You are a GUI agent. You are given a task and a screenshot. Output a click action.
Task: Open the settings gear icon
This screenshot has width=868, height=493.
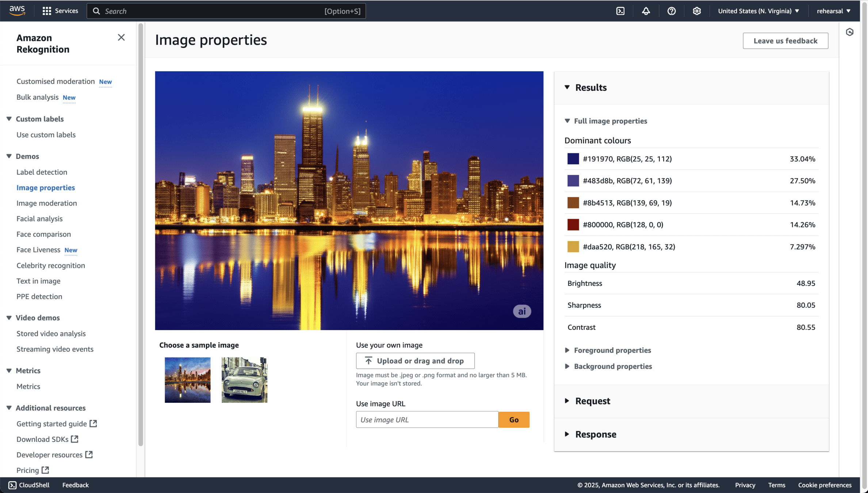click(696, 11)
